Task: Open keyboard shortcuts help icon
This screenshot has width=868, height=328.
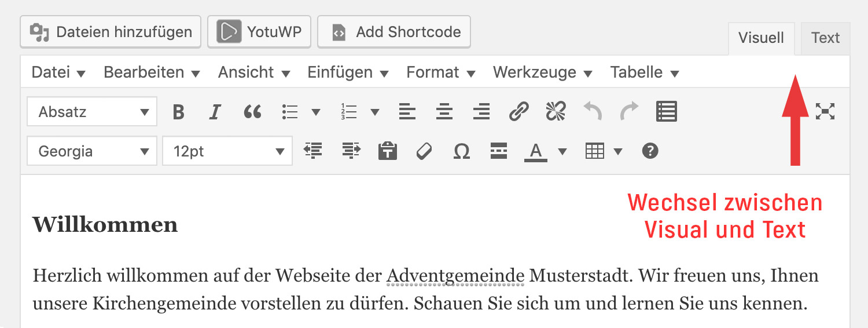Action: click(x=650, y=151)
